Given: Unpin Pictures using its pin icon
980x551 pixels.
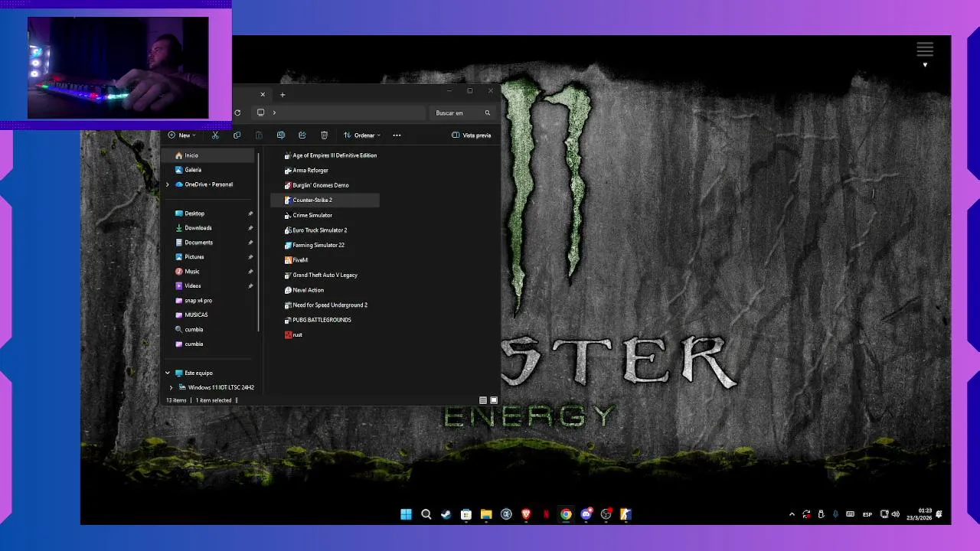Looking at the screenshot, I should (250, 257).
